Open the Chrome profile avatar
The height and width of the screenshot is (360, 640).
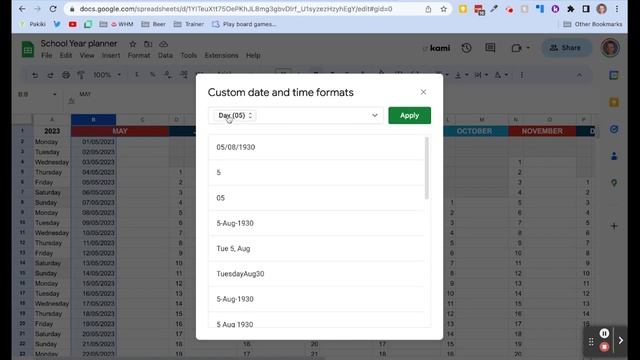click(602, 9)
